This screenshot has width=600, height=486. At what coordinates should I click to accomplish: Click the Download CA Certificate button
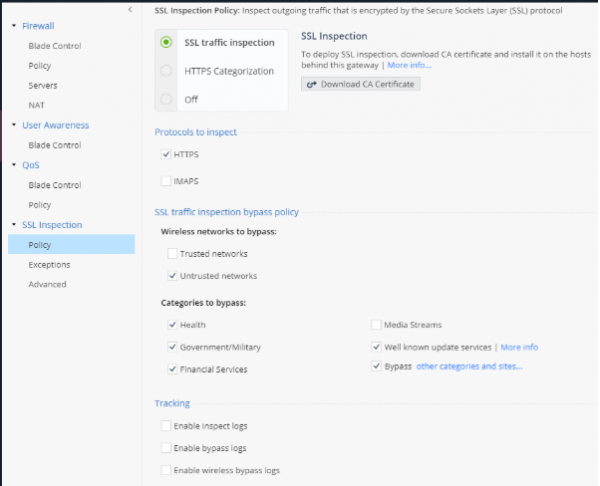[x=361, y=84]
